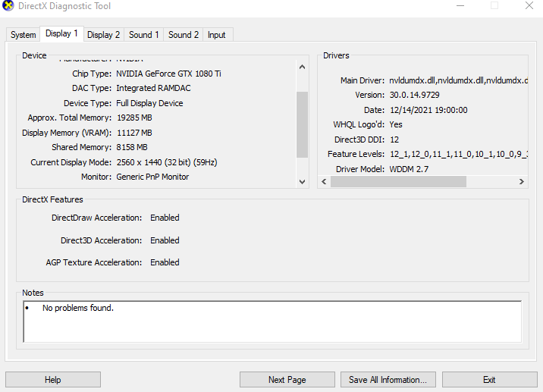Select the '2560 x 1440 (32 bit) (59Hz)' value
The width and height of the screenshot is (543, 392).
[167, 162]
